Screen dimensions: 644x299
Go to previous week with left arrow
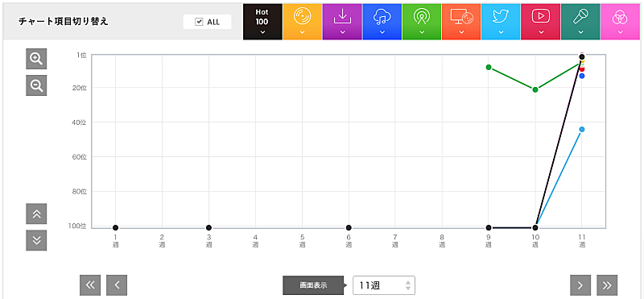coord(117,285)
